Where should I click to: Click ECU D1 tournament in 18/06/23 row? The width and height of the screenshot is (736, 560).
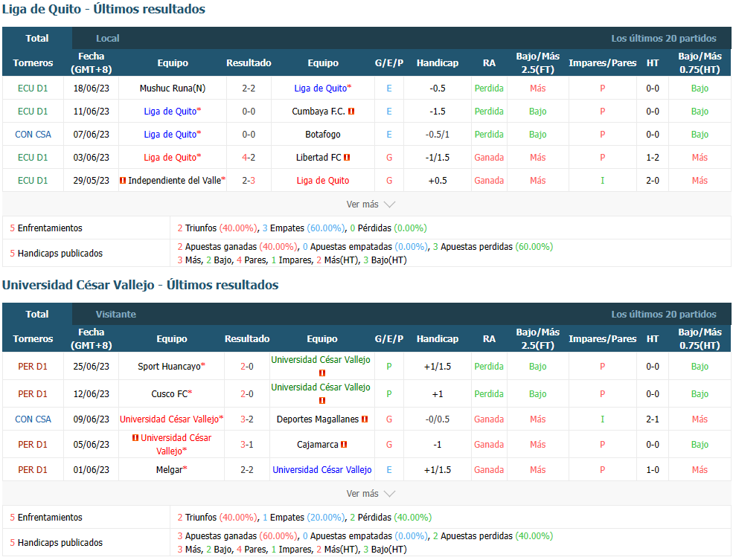pos(33,88)
